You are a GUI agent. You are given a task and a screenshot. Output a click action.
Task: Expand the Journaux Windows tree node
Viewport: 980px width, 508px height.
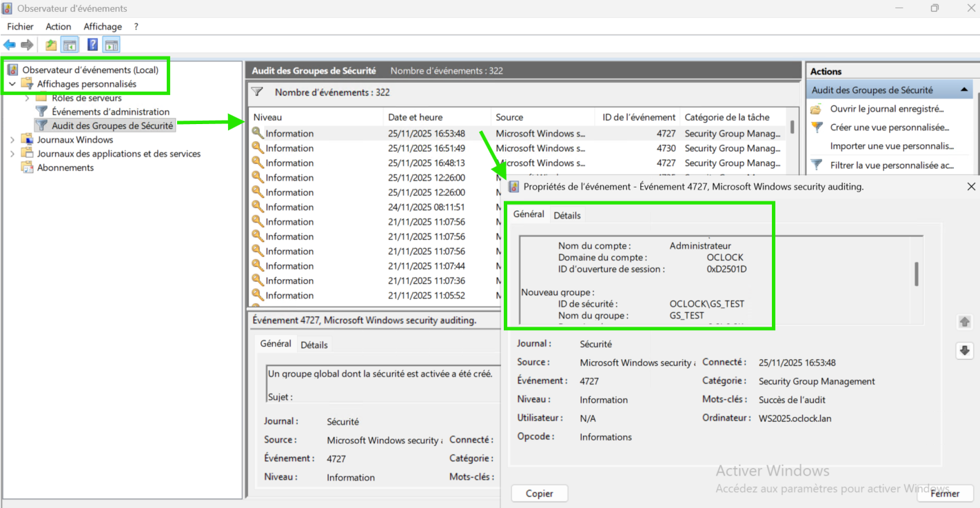point(12,140)
